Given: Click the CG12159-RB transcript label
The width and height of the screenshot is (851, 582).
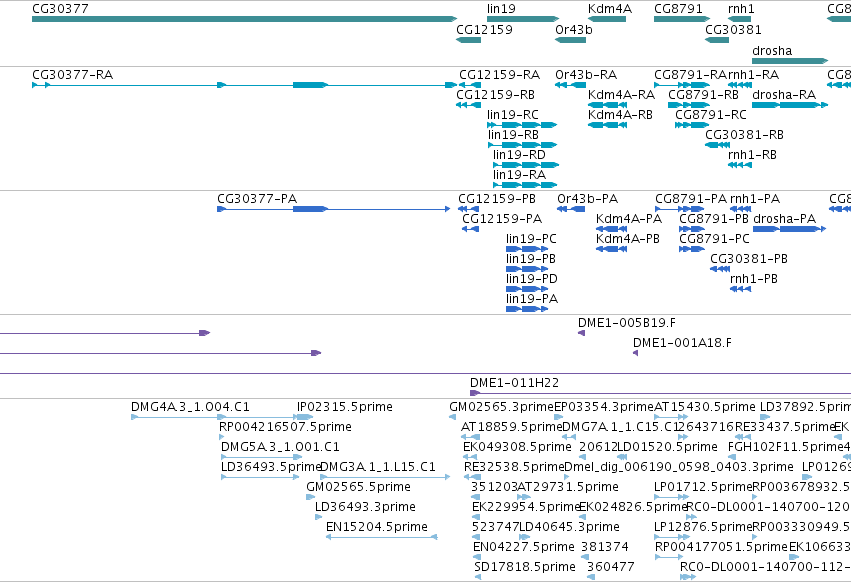Looking at the screenshot, I should coord(496,94).
